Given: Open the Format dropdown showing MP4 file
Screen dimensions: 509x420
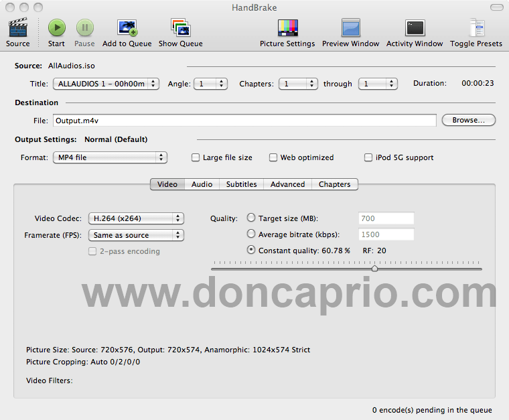Looking at the screenshot, I should coord(110,157).
